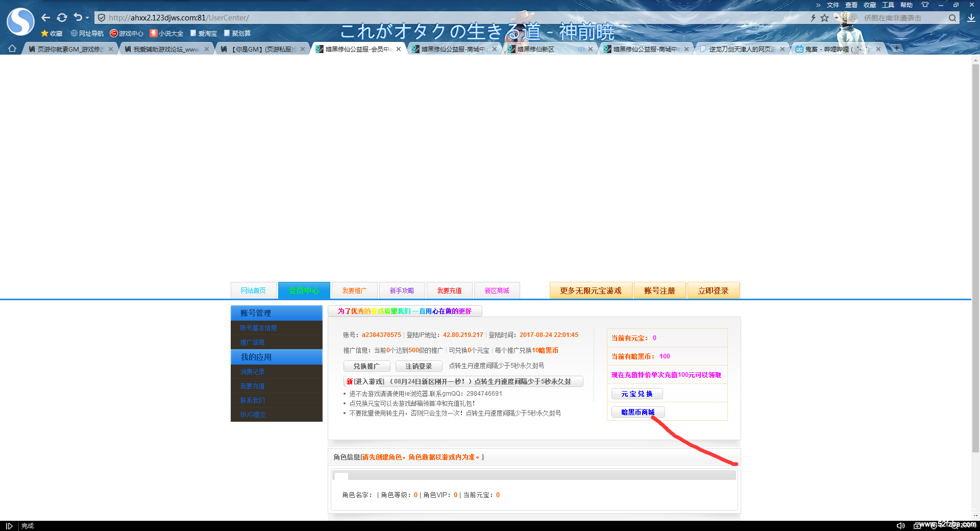Expand the hidden menu chevron icon
Screen dimensions: 980x531
pyautogui.click(x=818, y=5)
